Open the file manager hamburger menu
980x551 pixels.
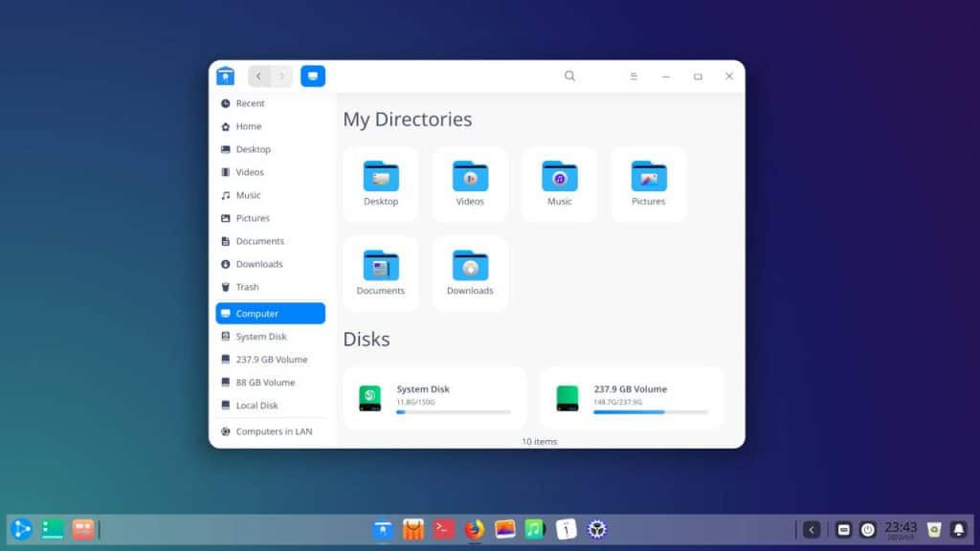click(634, 76)
